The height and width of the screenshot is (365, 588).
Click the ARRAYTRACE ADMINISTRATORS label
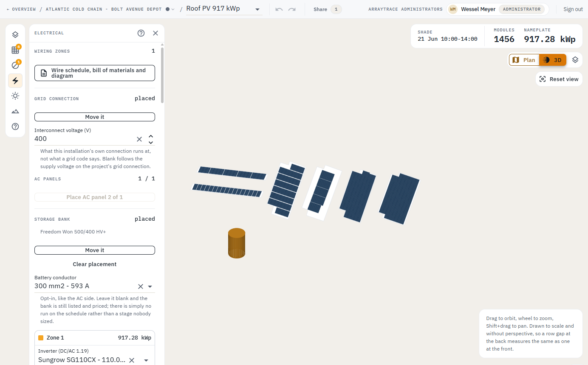coord(405,9)
